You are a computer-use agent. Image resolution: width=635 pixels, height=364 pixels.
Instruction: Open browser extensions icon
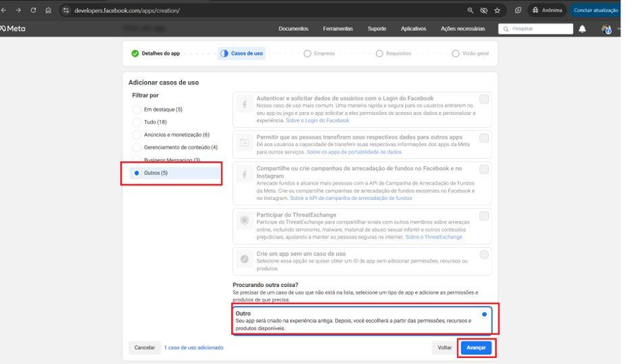pos(518,11)
